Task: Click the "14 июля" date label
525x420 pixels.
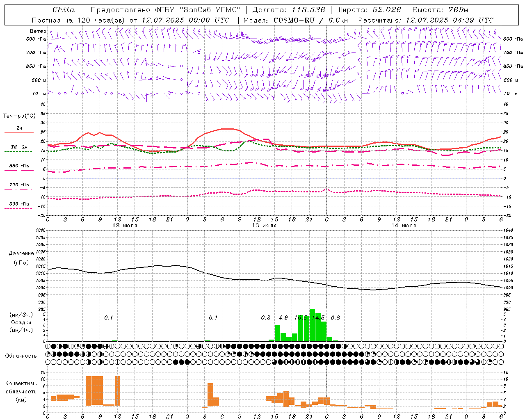Action: click(x=404, y=226)
